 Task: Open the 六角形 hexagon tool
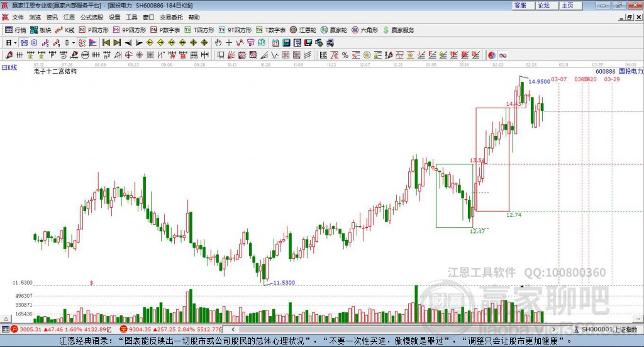click(365, 30)
